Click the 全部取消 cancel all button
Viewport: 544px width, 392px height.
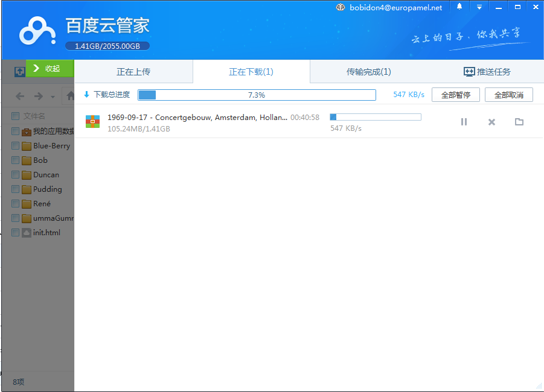click(508, 95)
